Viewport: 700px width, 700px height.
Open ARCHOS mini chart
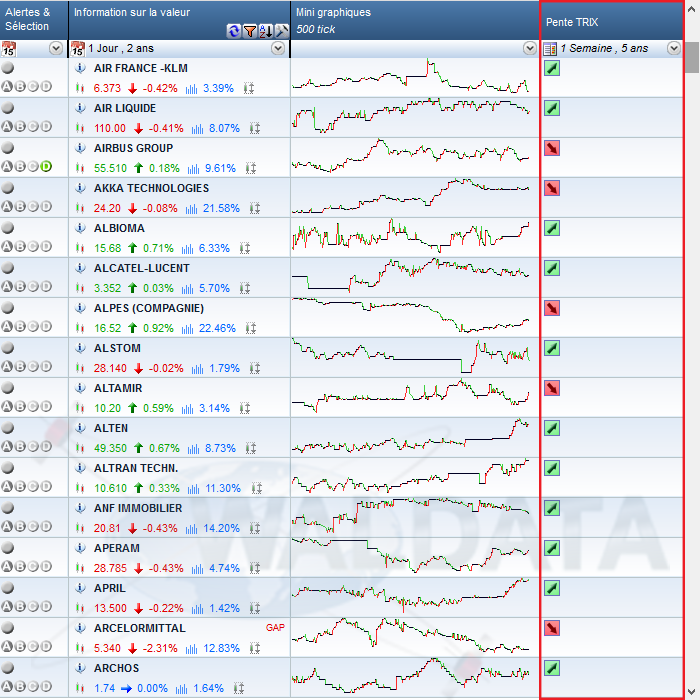click(x=411, y=675)
